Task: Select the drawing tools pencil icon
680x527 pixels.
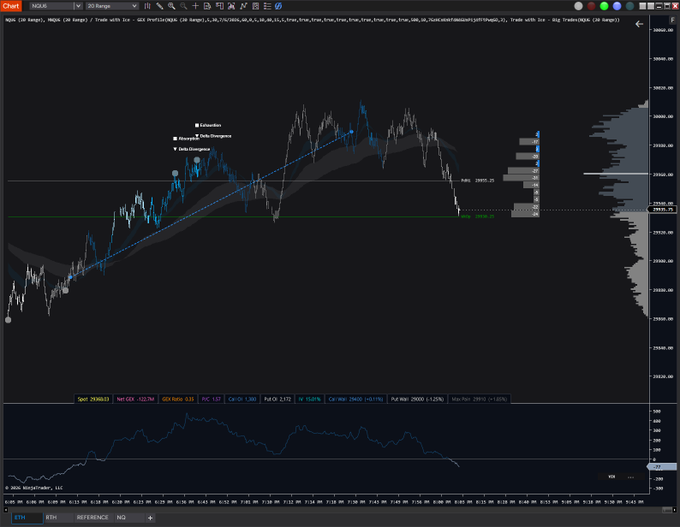Action: pyautogui.click(x=160, y=6)
